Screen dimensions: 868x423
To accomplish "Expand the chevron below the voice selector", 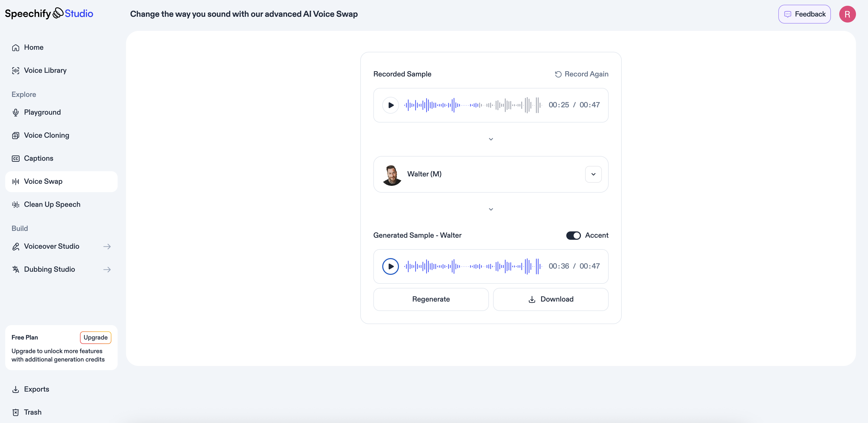I will click(x=491, y=209).
